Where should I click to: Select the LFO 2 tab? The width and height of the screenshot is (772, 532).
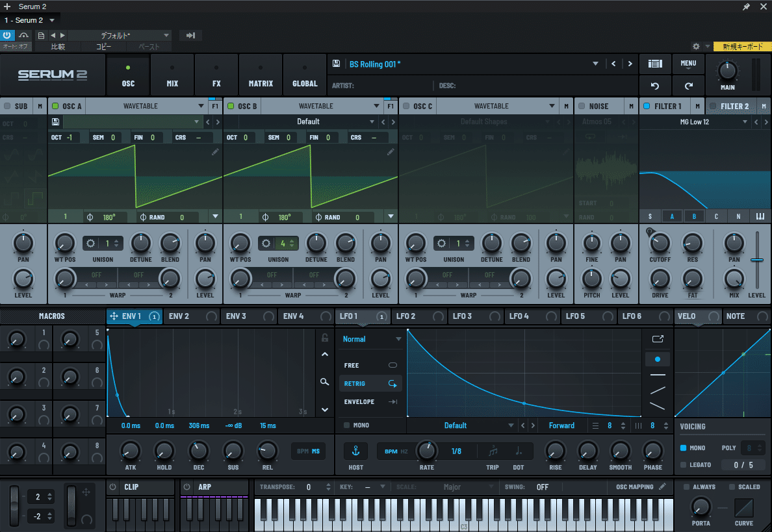(420, 316)
